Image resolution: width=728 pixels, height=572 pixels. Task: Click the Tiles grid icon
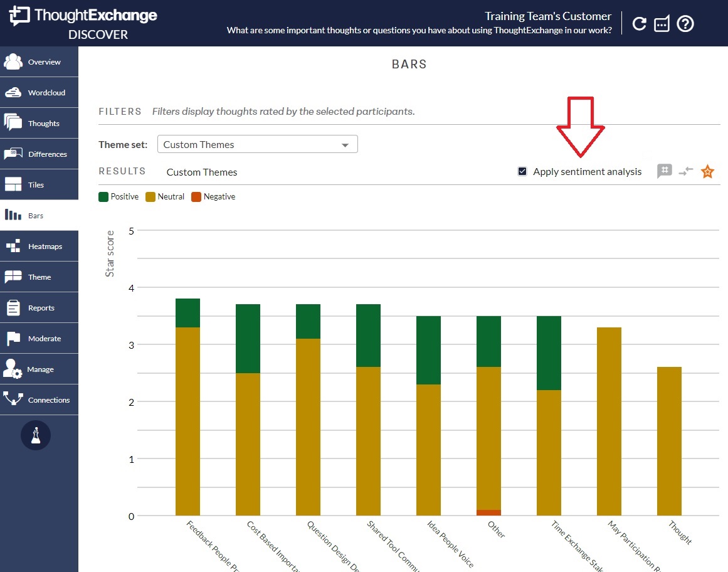[x=13, y=184]
